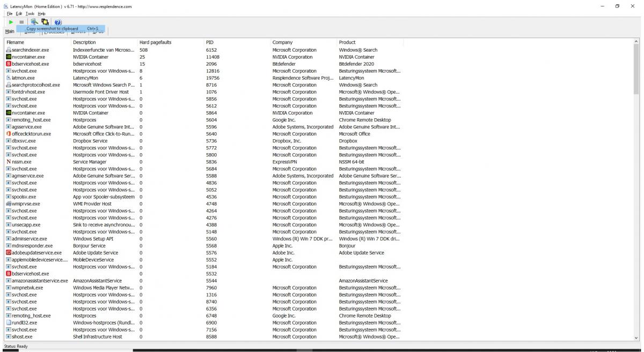Open the Help menu
The image size is (644, 352).
pyautogui.click(x=41, y=13)
